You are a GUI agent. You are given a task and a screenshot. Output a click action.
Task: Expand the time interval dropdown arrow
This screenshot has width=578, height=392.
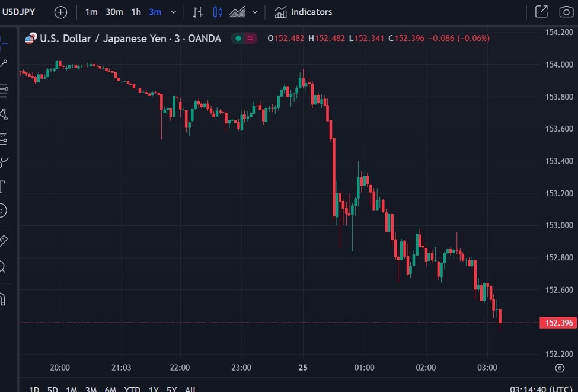coord(173,12)
